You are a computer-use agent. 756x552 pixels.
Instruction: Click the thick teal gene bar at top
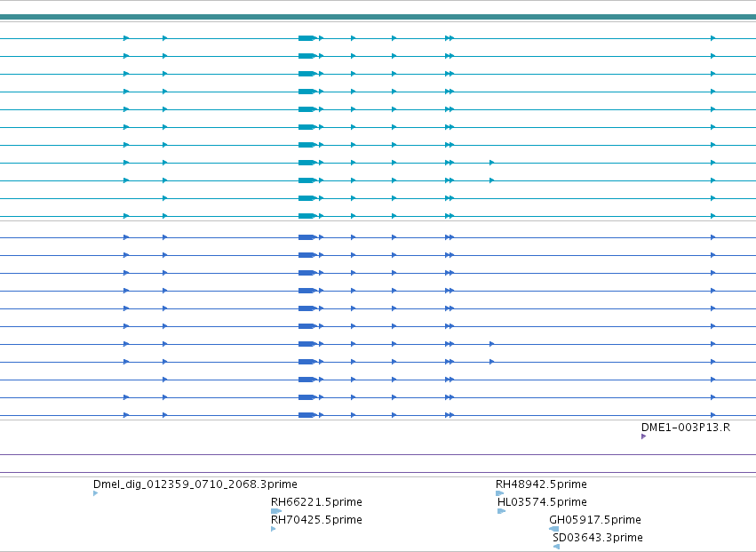click(378, 17)
